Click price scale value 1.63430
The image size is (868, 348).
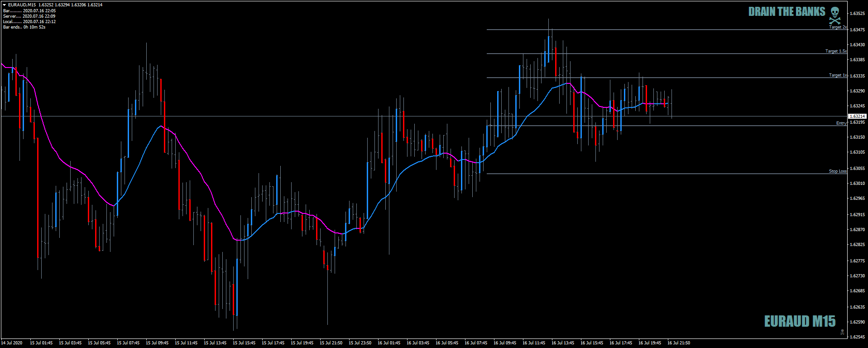858,45
